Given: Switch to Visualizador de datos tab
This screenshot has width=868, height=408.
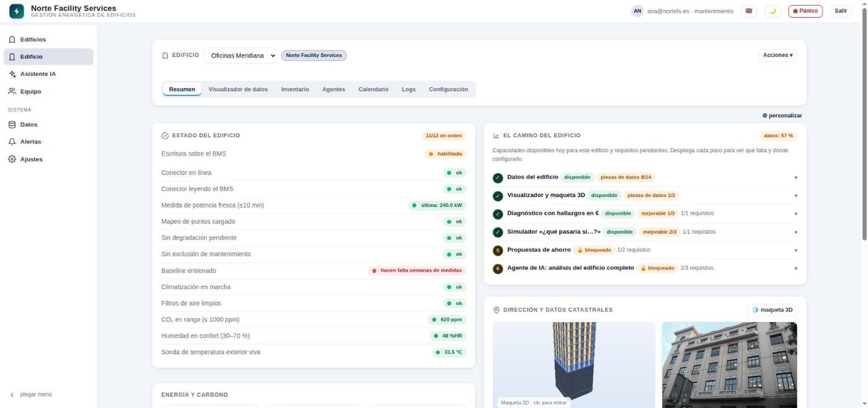Looking at the screenshot, I should point(238,89).
